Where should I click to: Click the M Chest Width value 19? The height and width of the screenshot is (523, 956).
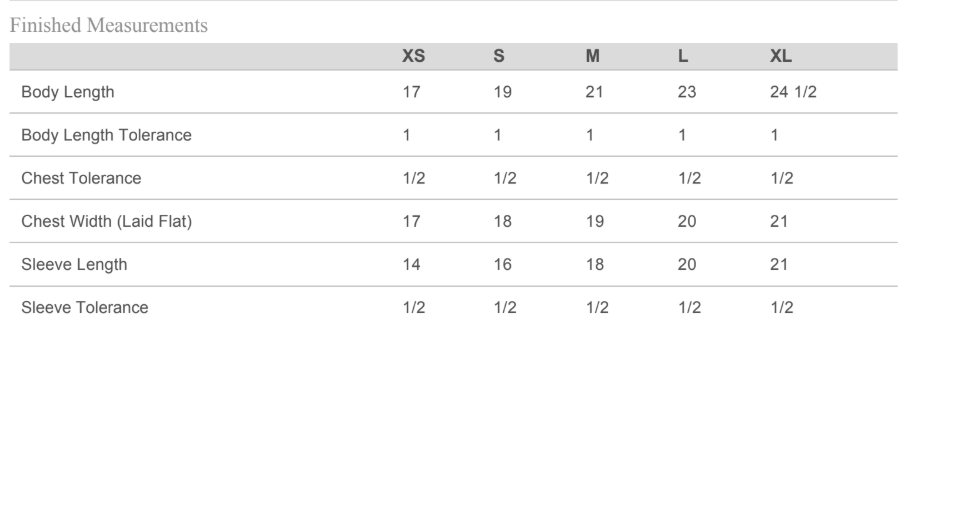click(x=594, y=221)
